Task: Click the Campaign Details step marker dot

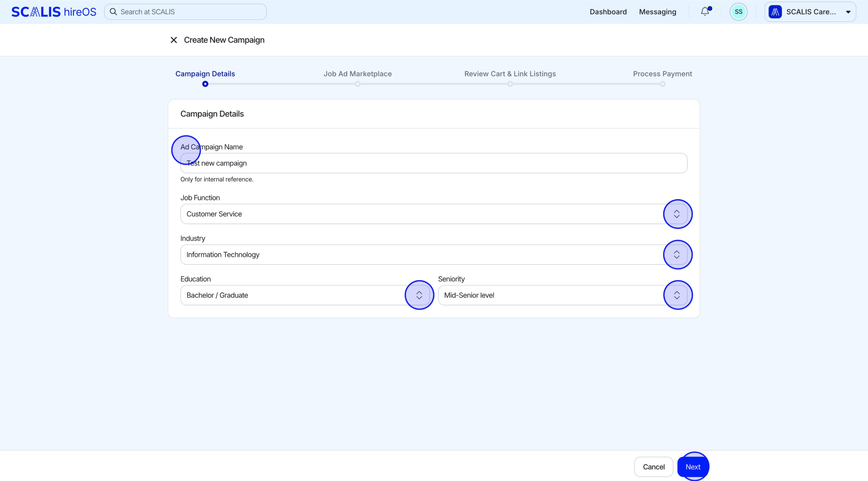Action: click(205, 84)
